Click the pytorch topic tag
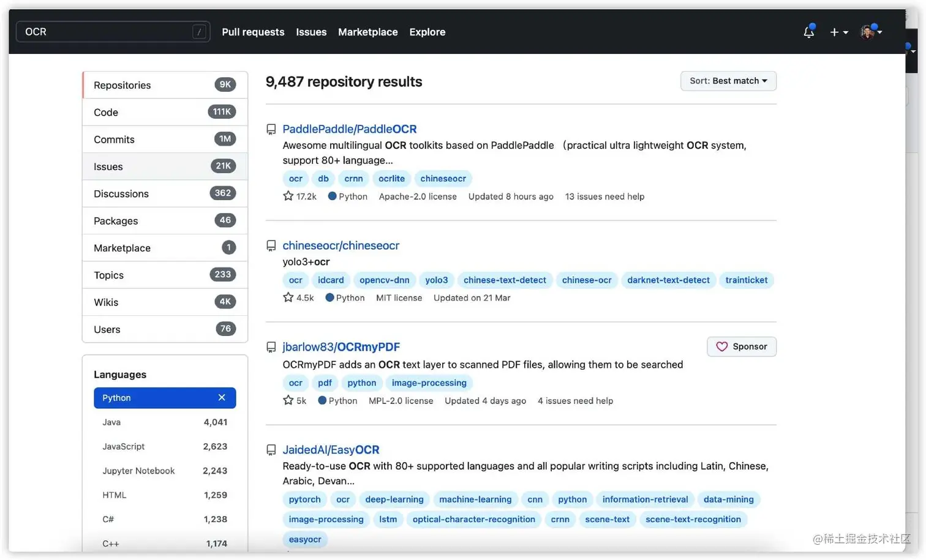The width and height of the screenshot is (926, 560). [x=304, y=499]
